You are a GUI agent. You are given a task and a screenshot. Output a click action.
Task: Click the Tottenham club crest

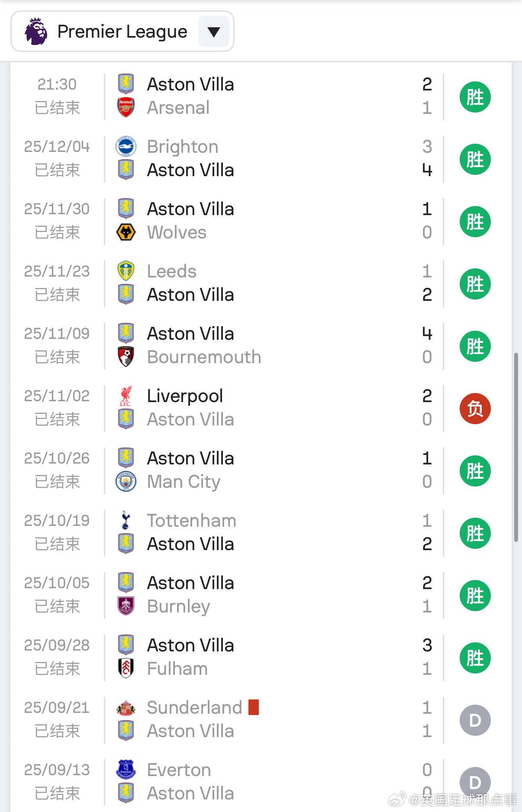pyautogui.click(x=126, y=520)
